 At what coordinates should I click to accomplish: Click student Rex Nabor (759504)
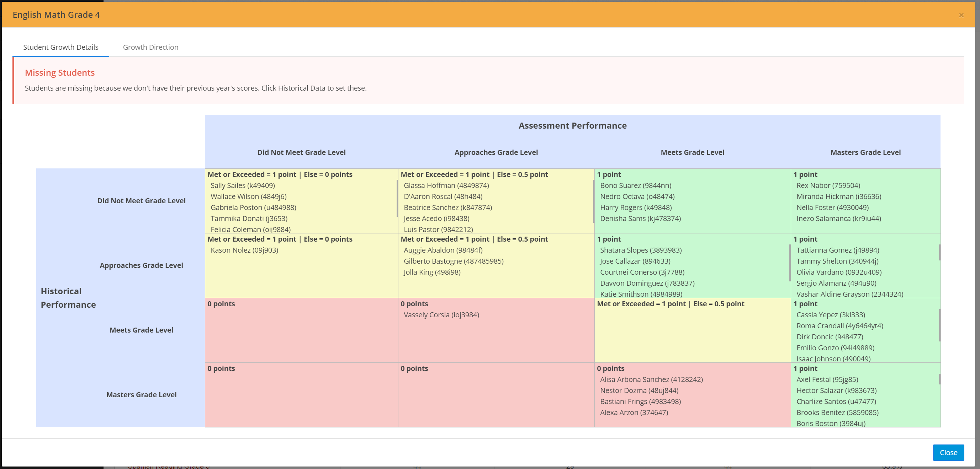[x=828, y=185]
